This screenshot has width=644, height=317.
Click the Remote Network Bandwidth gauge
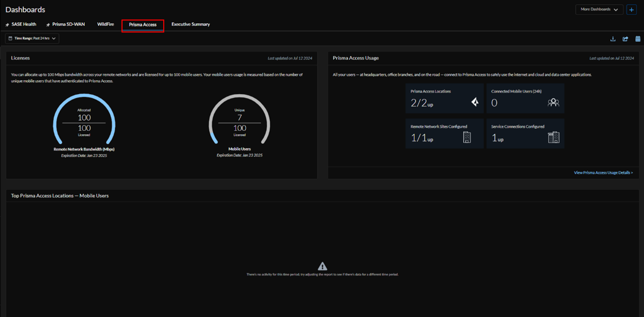coord(84,120)
